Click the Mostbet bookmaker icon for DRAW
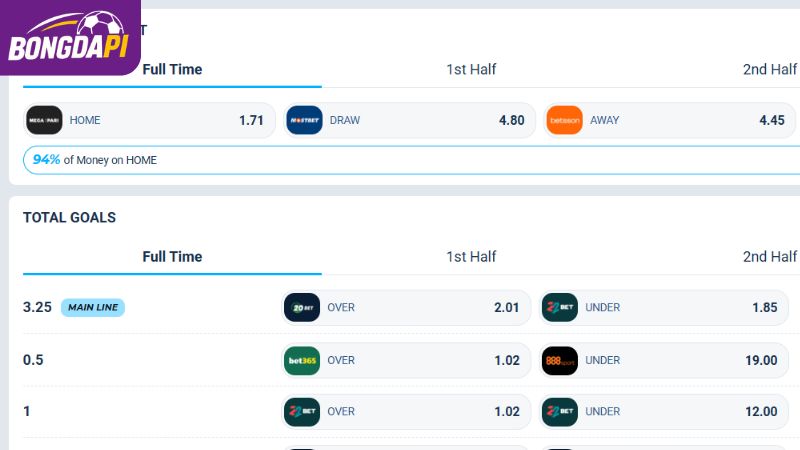The width and height of the screenshot is (800, 450). [305, 120]
